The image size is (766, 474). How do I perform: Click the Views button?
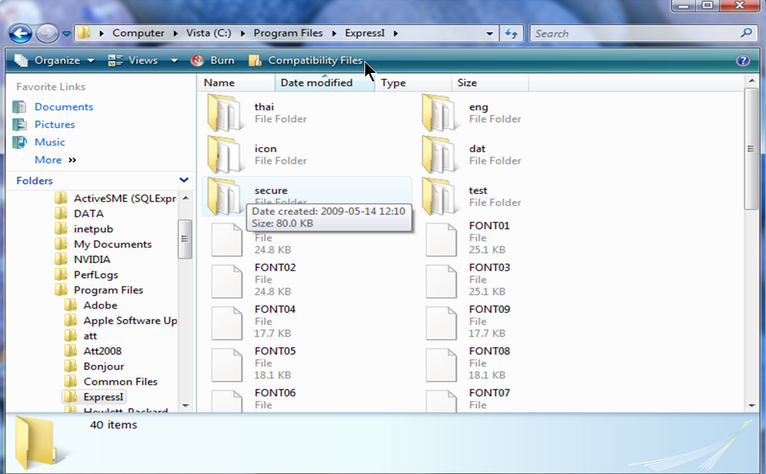[x=133, y=61]
